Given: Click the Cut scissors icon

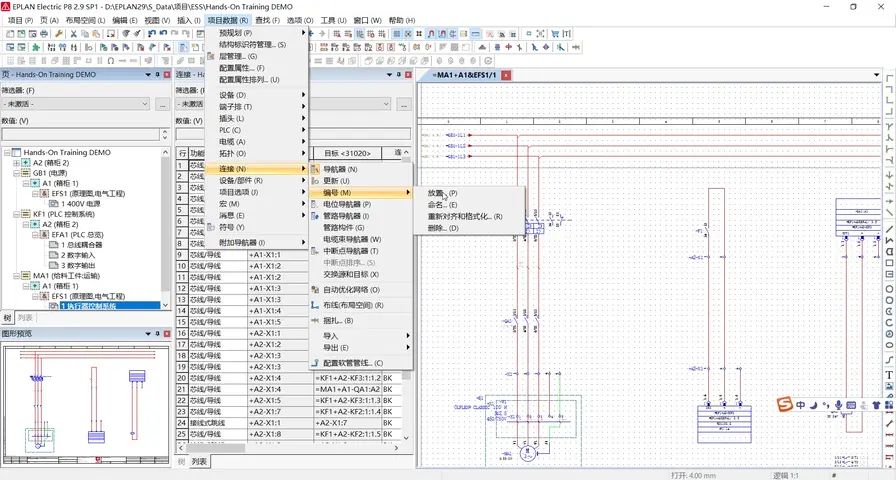Looking at the screenshot, I should (74, 34).
